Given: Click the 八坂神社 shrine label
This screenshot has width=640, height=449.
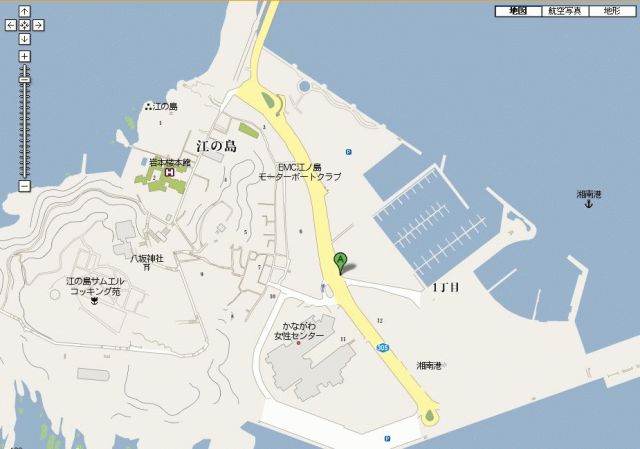Looking at the screenshot, I should 147,258.
